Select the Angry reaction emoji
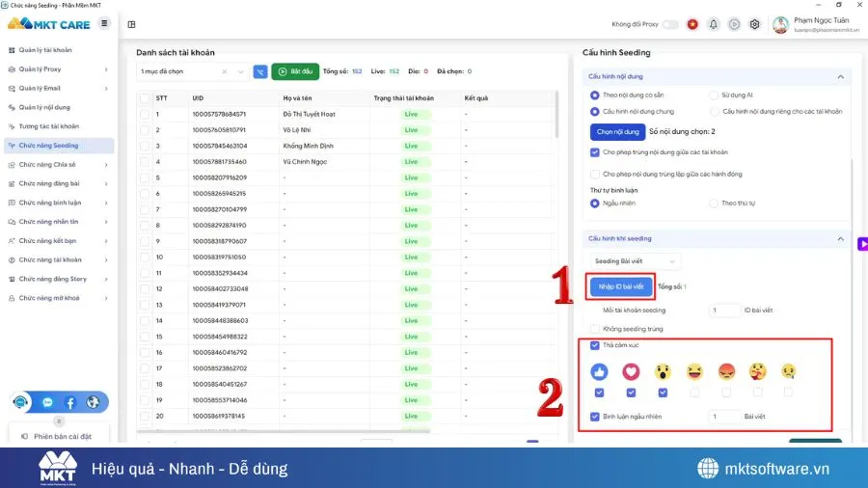868x488 pixels. point(726,372)
